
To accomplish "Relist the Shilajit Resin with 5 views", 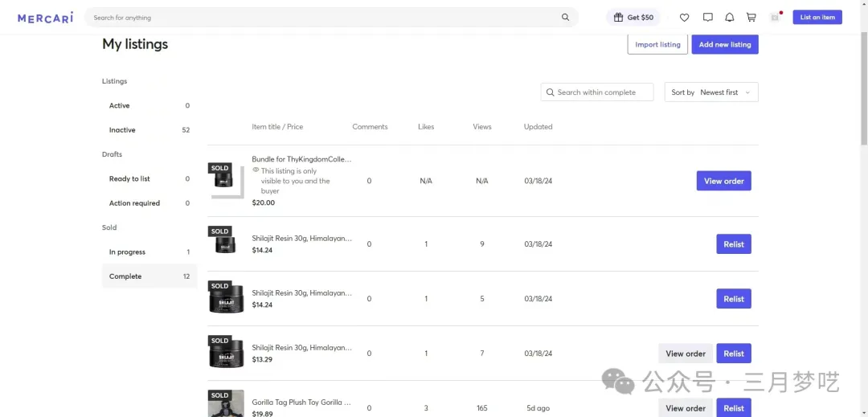I will (734, 299).
